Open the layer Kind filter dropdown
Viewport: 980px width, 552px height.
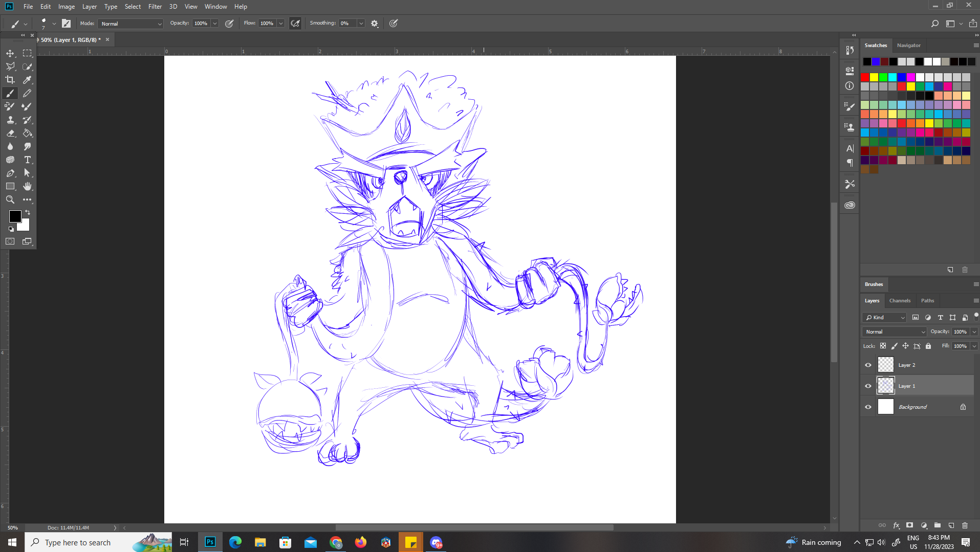coord(885,318)
